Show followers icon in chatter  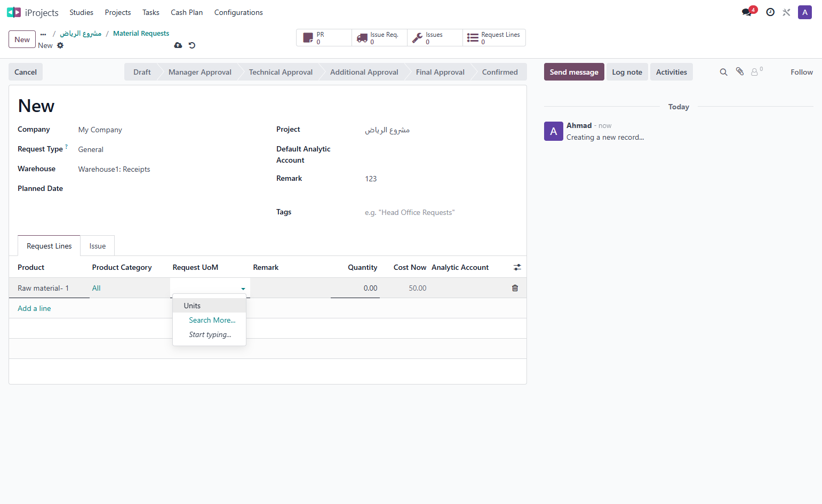pos(757,71)
